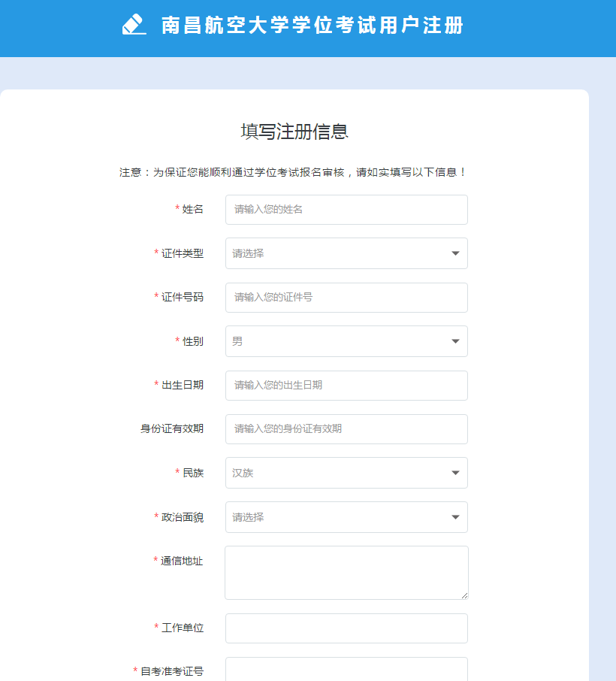
Task: Click the 身份证有效期 field label
Action: pos(172,428)
